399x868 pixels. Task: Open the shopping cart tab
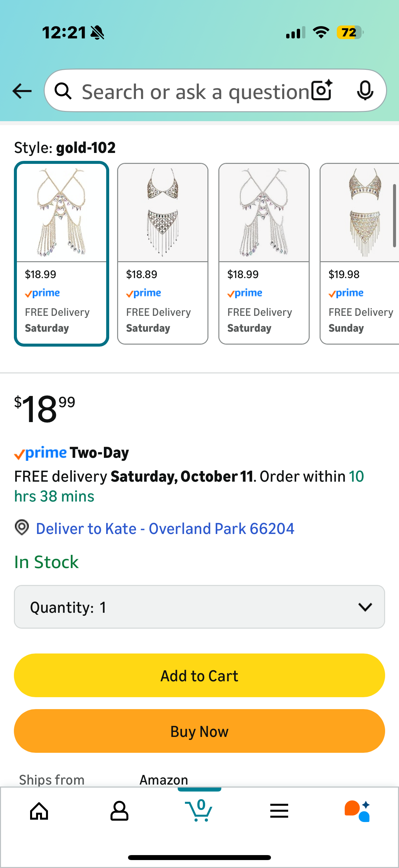click(x=199, y=811)
